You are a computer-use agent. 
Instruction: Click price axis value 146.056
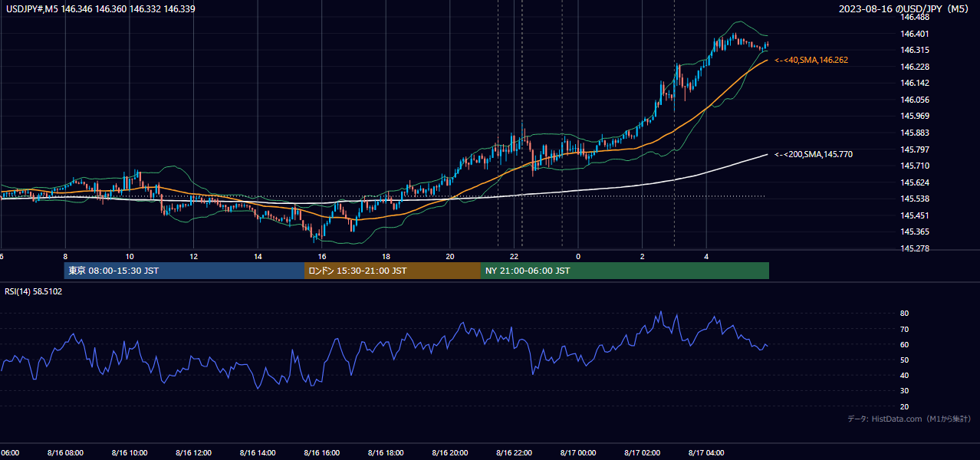click(x=916, y=100)
